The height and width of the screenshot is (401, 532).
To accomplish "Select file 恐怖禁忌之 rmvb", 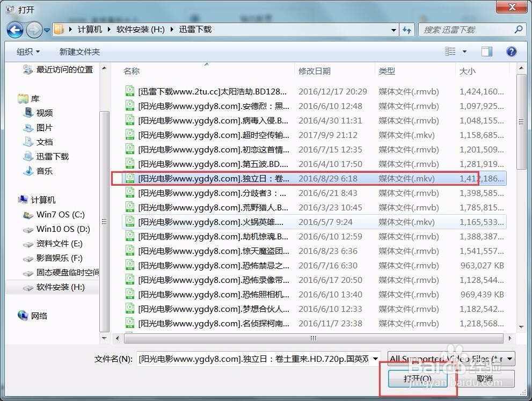I will [x=314, y=265].
